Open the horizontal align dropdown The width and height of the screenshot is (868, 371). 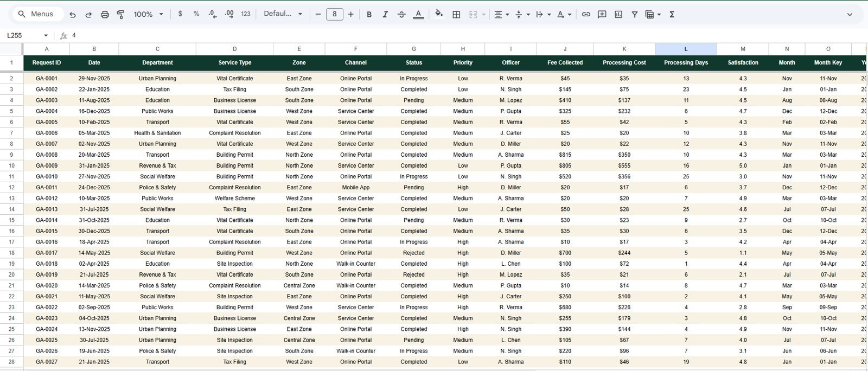501,15
